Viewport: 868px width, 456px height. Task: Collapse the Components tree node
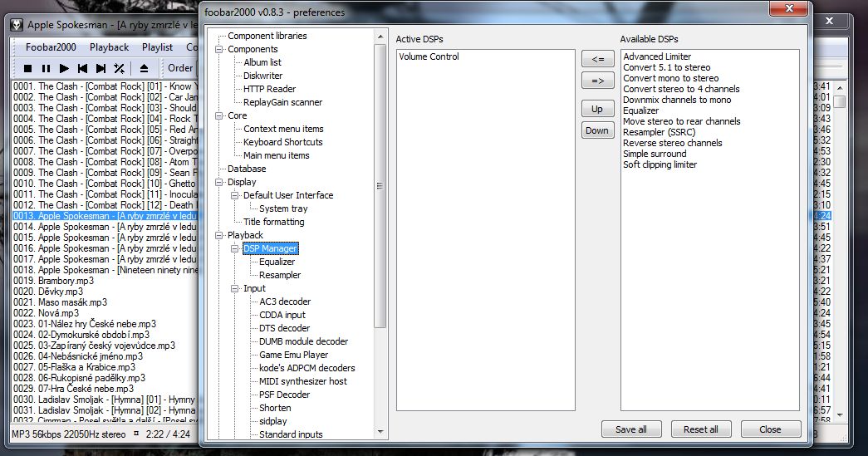[219, 49]
